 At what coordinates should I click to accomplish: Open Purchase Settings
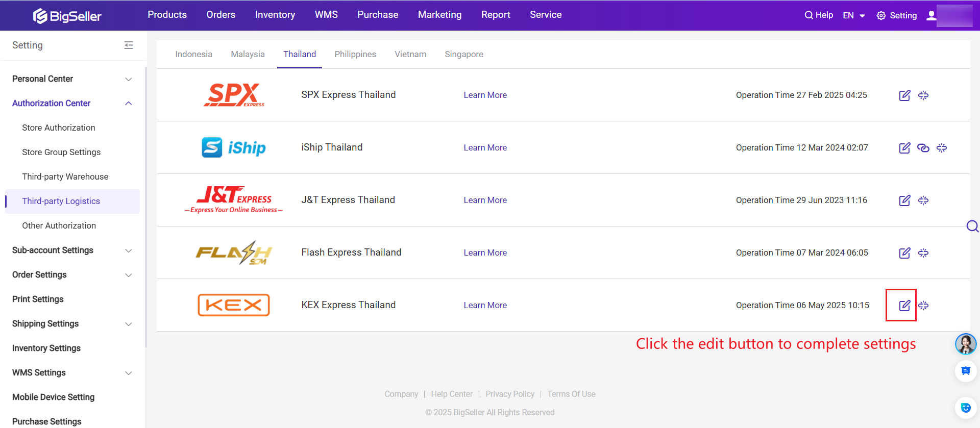point(47,422)
